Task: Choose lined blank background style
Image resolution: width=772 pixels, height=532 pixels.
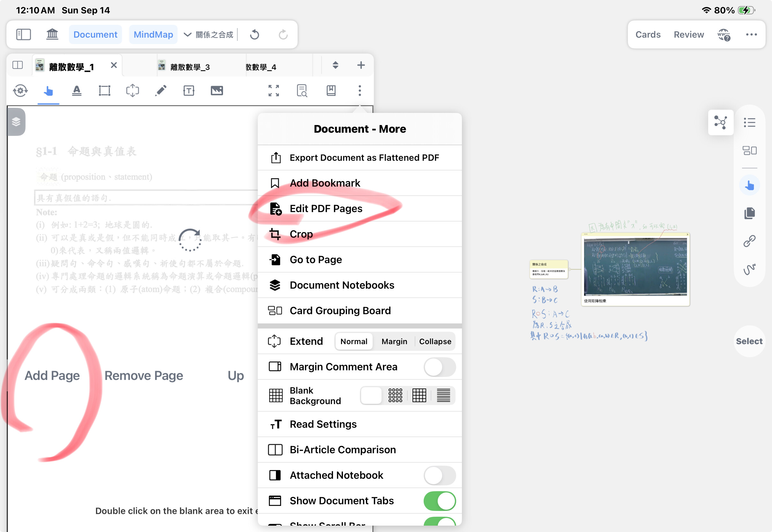Action: (443, 396)
